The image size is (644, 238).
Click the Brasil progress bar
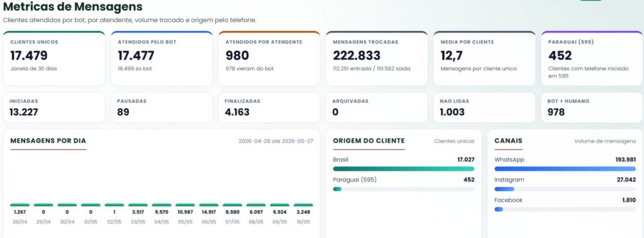(x=404, y=169)
